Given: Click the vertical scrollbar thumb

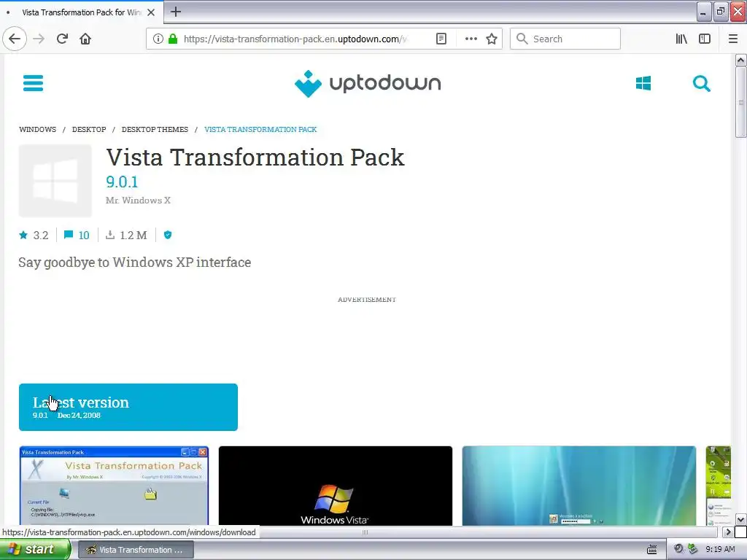Looking at the screenshot, I should pos(740,102).
